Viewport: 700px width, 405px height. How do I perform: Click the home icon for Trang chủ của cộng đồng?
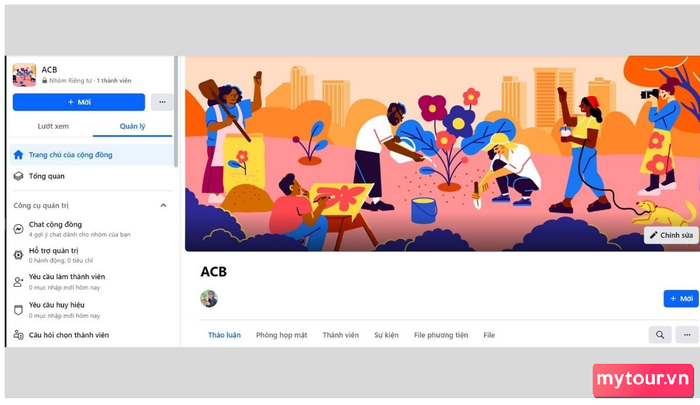click(18, 155)
